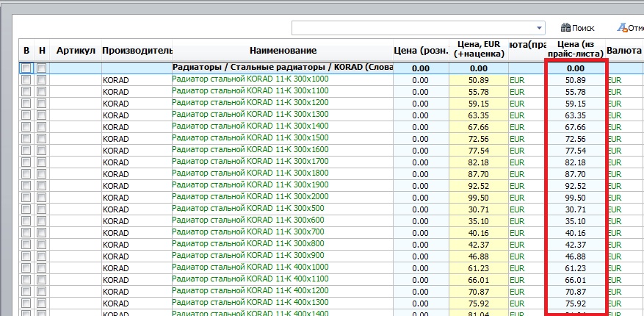Select the yellow 70.87 markup price cell

click(479, 292)
